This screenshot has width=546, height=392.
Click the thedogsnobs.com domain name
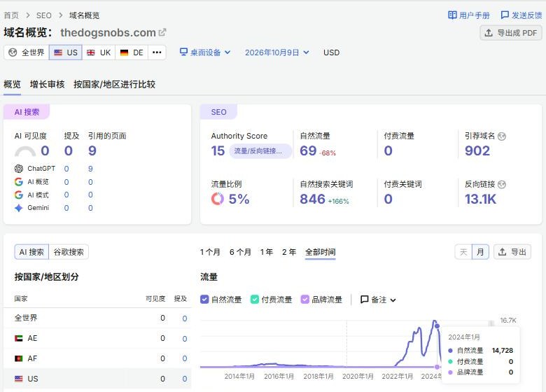point(108,32)
